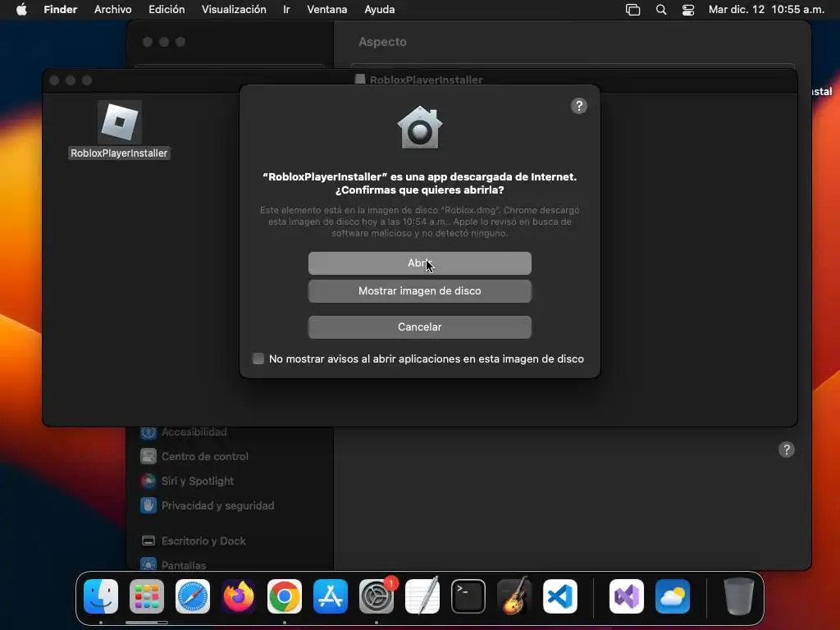This screenshot has width=840, height=630.
Task: Open the Visualización menu
Action: pos(234,10)
